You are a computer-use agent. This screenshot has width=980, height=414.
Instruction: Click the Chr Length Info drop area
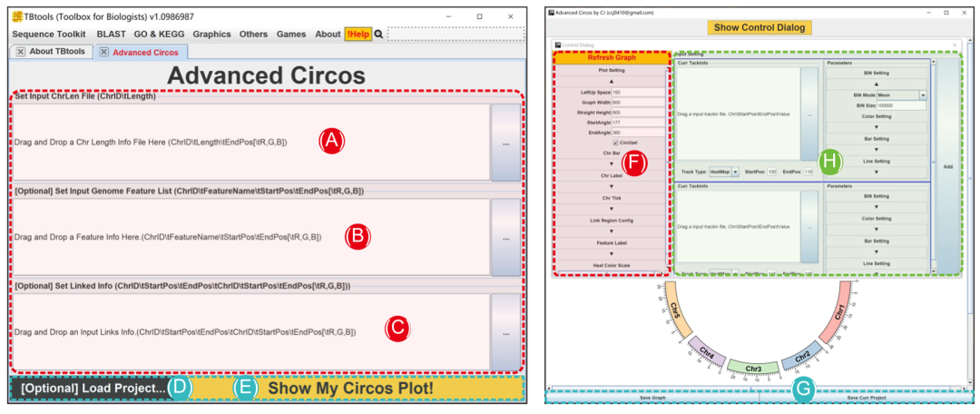250,143
